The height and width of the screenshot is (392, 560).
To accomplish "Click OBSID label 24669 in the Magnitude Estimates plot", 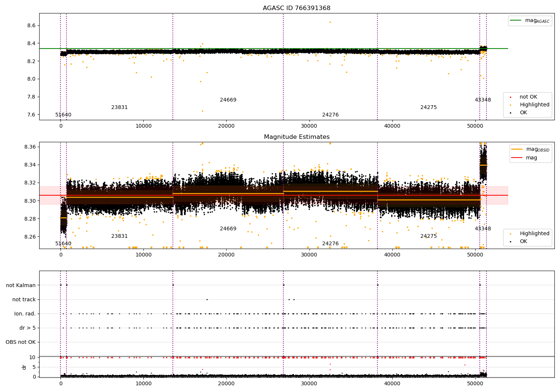I will click(228, 229).
